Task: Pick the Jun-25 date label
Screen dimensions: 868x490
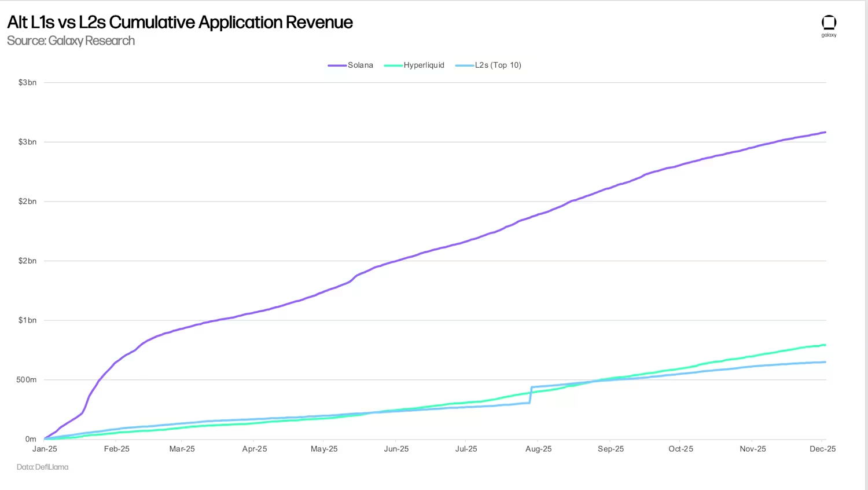Action: coord(396,449)
